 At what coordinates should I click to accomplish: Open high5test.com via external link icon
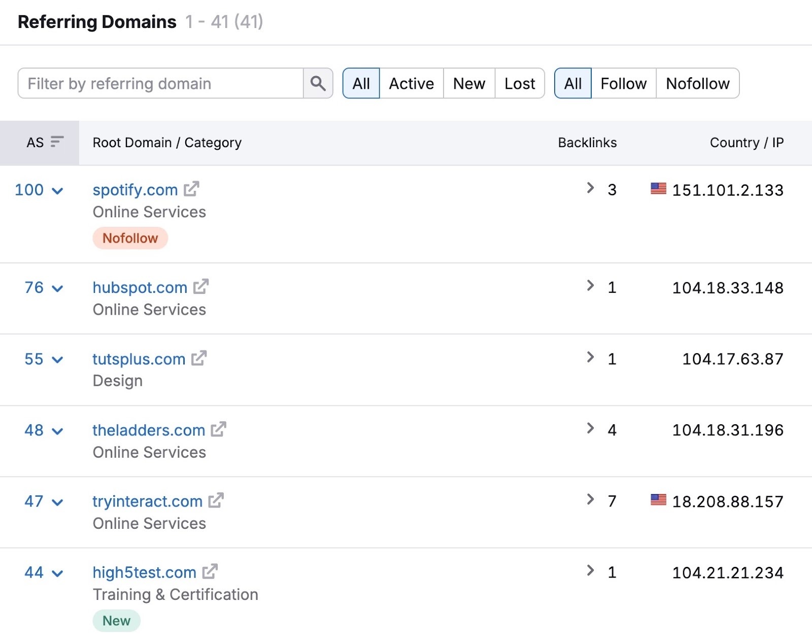point(209,571)
